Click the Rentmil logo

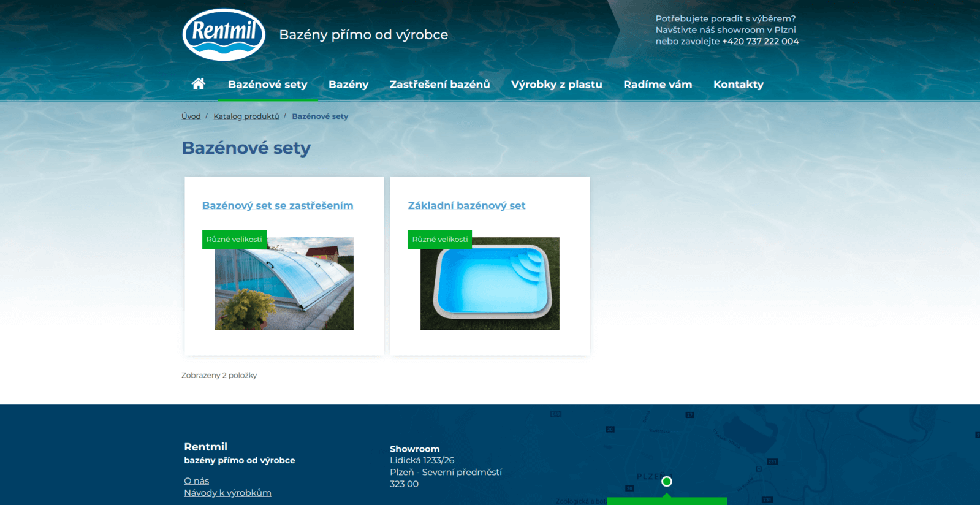click(x=224, y=35)
